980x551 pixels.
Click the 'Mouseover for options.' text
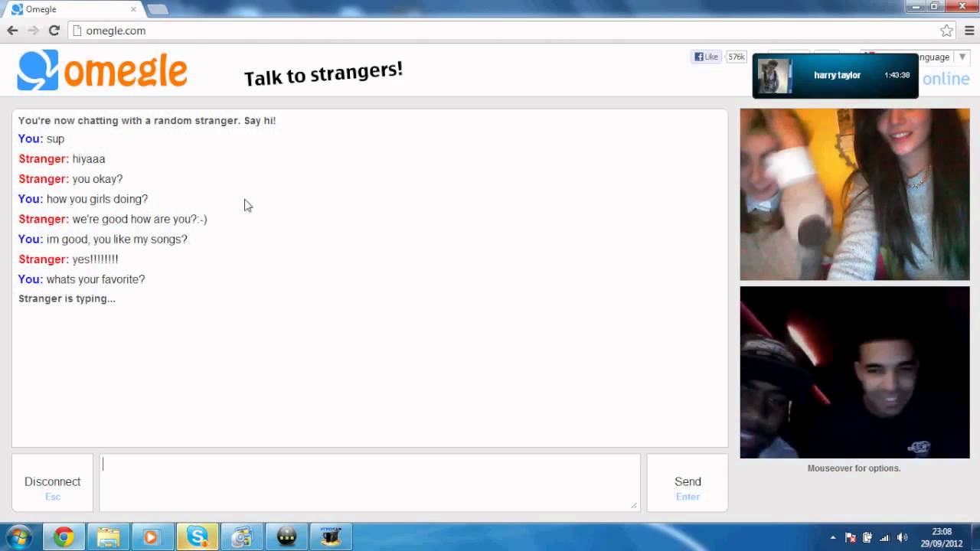pos(854,468)
